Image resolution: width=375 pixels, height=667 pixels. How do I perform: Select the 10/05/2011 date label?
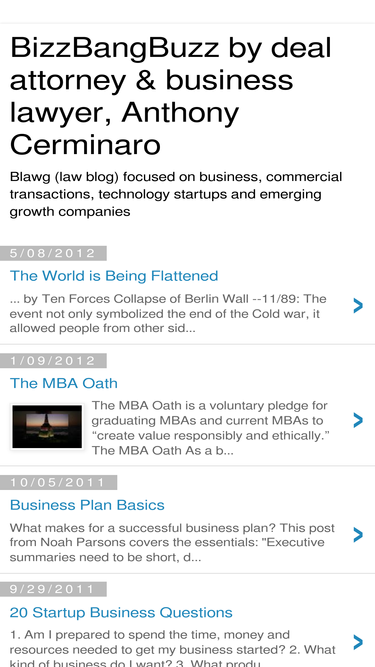(x=58, y=482)
